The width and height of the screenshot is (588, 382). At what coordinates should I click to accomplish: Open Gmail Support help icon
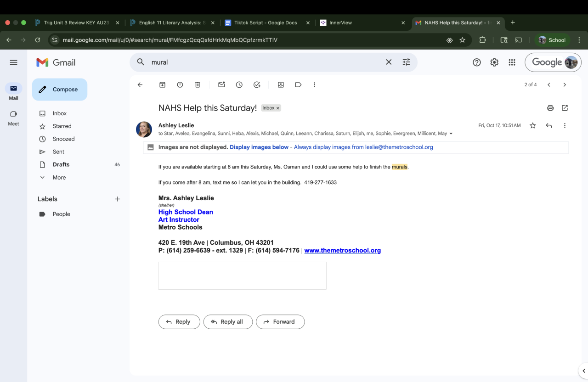click(x=477, y=62)
